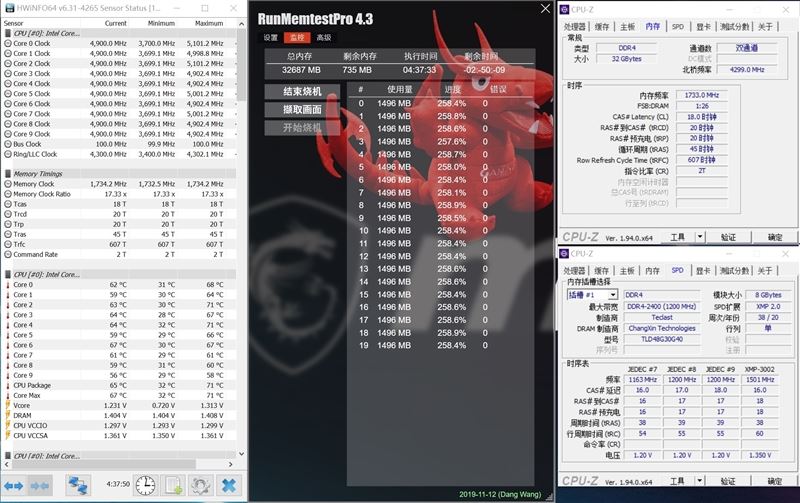Click the upper CPU-Z title bar icon

tap(564, 9)
